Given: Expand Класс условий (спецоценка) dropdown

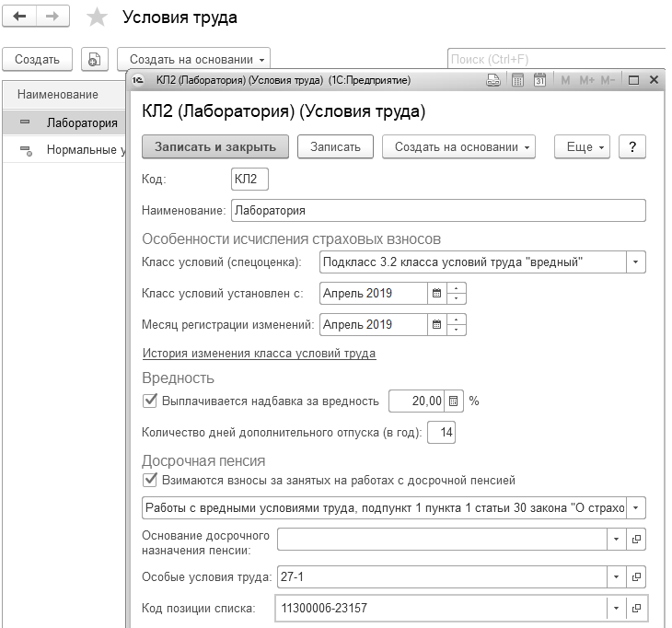Looking at the screenshot, I should point(636,262).
